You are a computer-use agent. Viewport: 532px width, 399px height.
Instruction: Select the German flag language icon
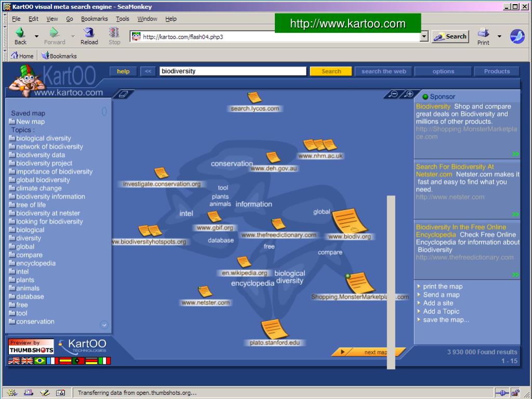click(x=91, y=361)
